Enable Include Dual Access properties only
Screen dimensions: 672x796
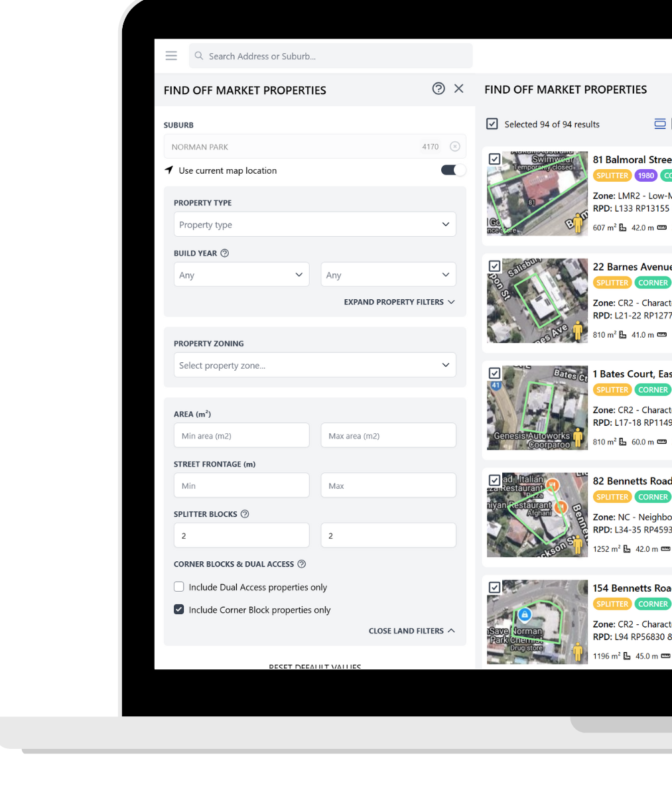[x=179, y=586]
